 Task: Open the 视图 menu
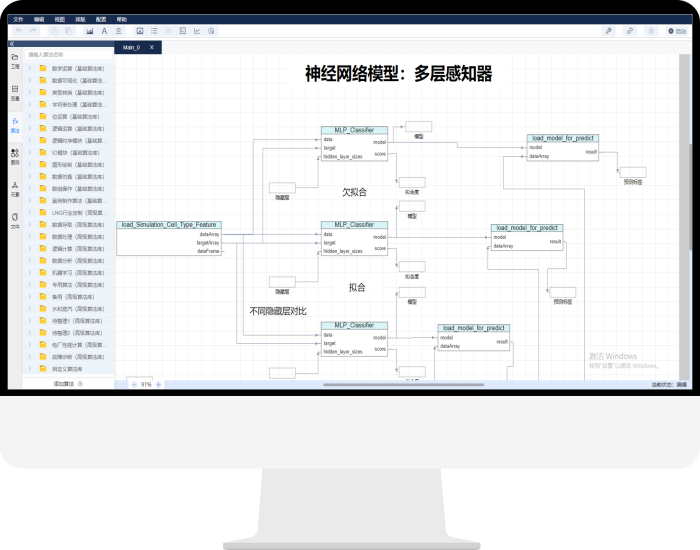coord(60,19)
